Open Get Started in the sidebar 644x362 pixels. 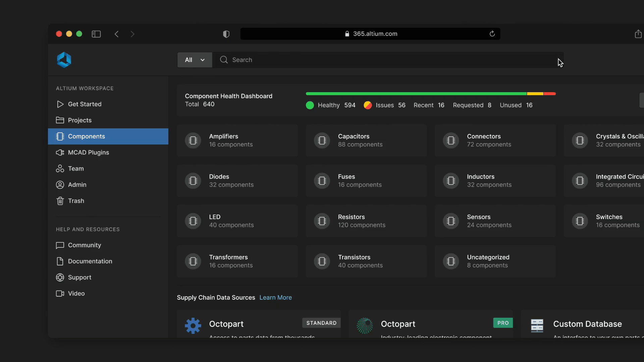108,104
